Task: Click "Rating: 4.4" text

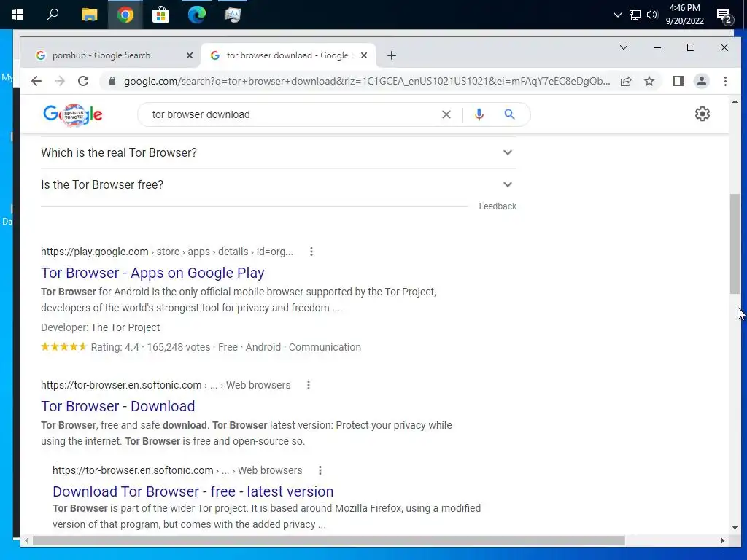Action: click(115, 347)
